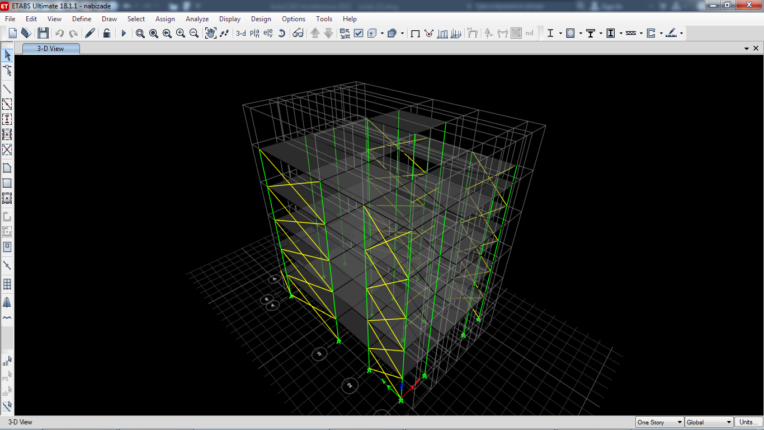Image resolution: width=764 pixels, height=430 pixels.
Task: Click the Undo arrow in toolbar
Action: [59, 33]
